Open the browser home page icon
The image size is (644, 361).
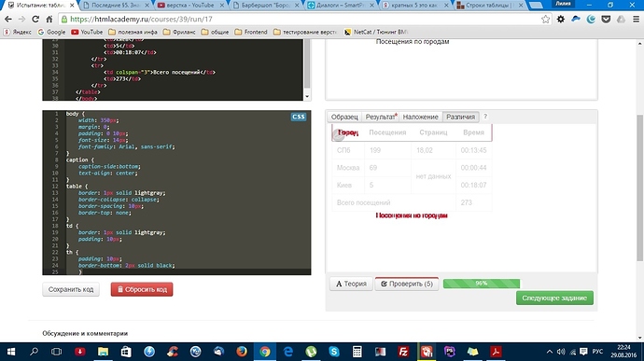coord(49,20)
